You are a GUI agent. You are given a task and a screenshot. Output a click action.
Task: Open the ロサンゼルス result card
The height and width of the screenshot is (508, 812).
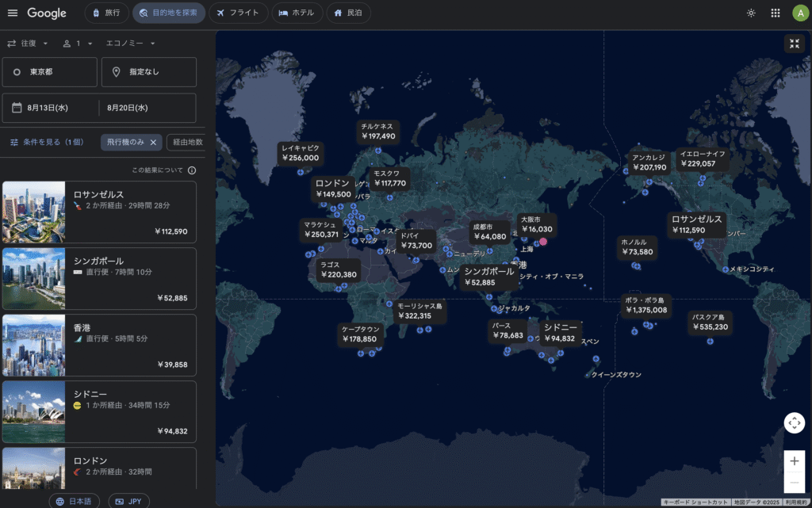[x=99, y=212]
